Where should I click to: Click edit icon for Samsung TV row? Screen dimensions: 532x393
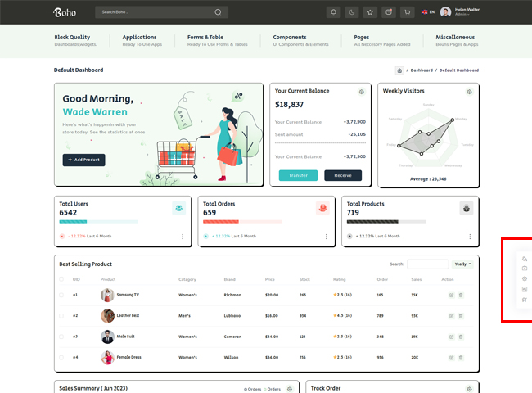coord(451,295)
